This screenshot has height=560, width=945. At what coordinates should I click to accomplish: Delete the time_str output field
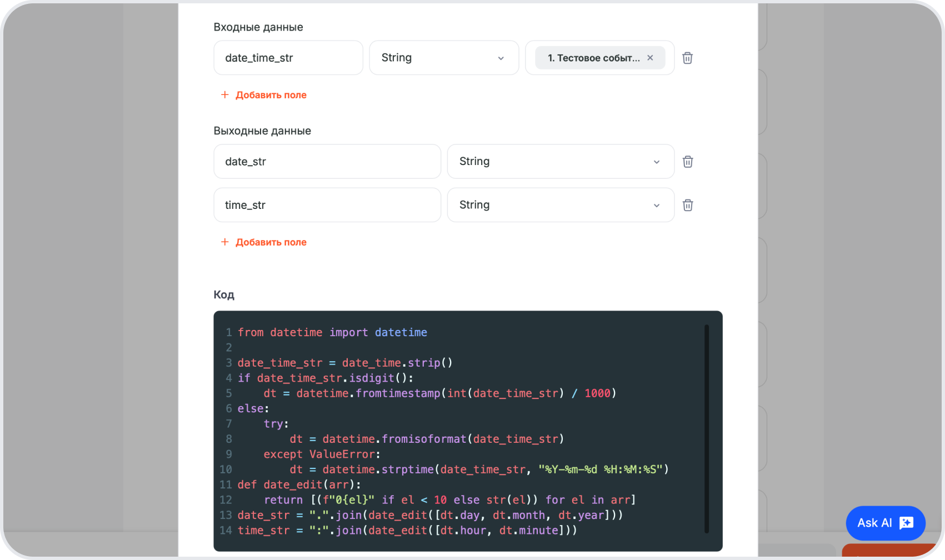[x=687, y=205]
